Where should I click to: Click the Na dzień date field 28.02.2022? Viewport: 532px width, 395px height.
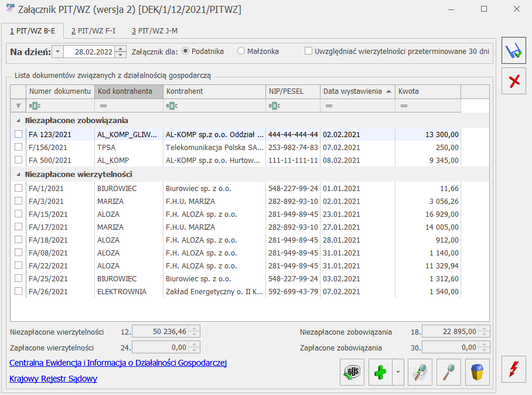[x=89, y=52]
